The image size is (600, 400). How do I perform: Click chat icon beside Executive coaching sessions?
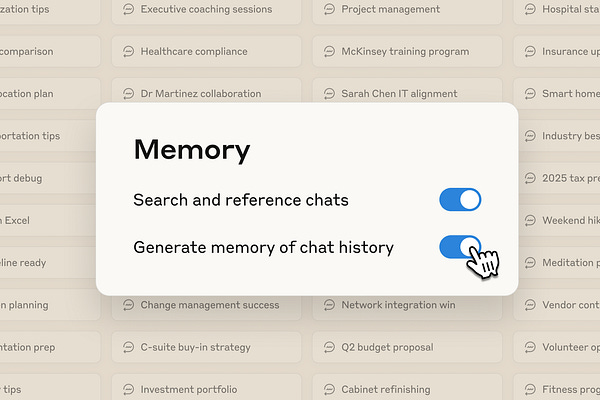pyautogui.click(x=129, y=9)
